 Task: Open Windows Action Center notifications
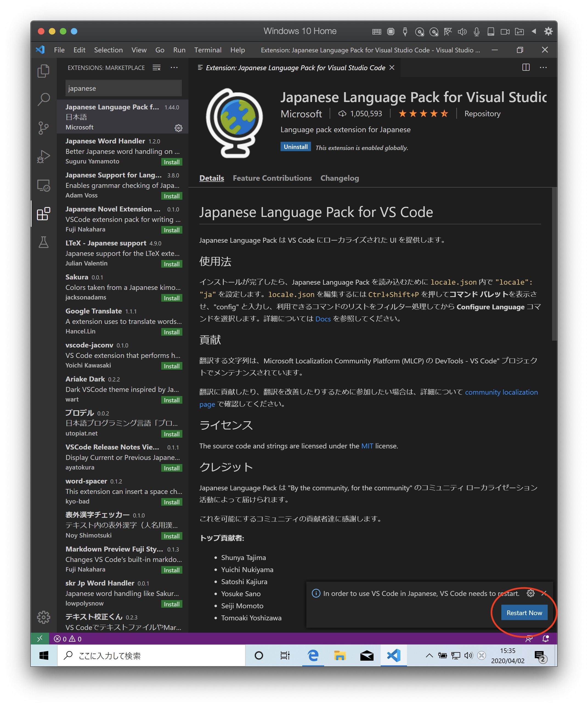coord(541,656)
